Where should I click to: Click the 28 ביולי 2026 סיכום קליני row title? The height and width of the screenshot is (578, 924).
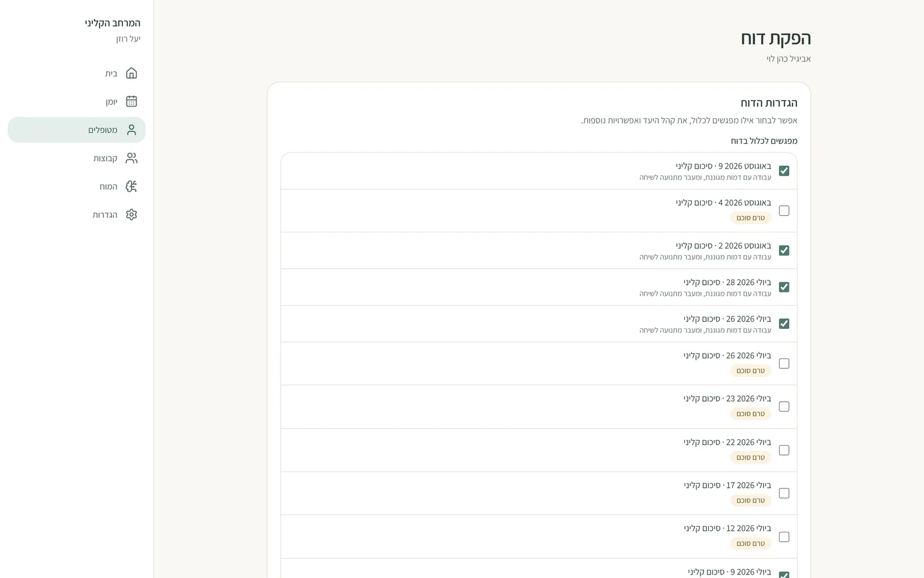click(727, 282)
